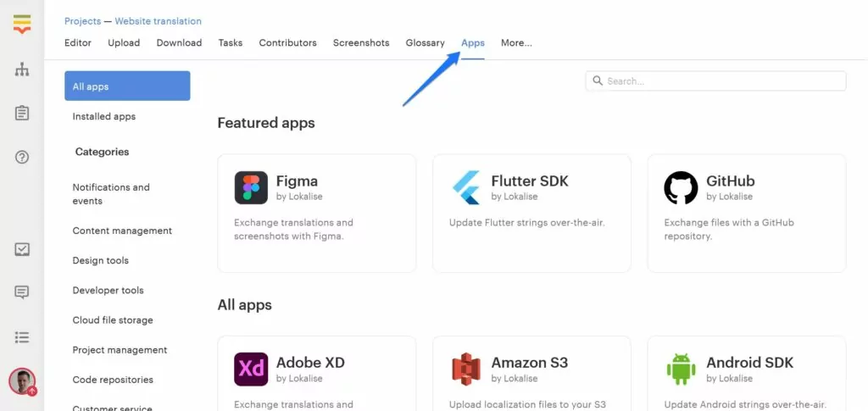Open the chat bubble sidebar icon
The height and width of the screenshot is (411, 868).
21,292
